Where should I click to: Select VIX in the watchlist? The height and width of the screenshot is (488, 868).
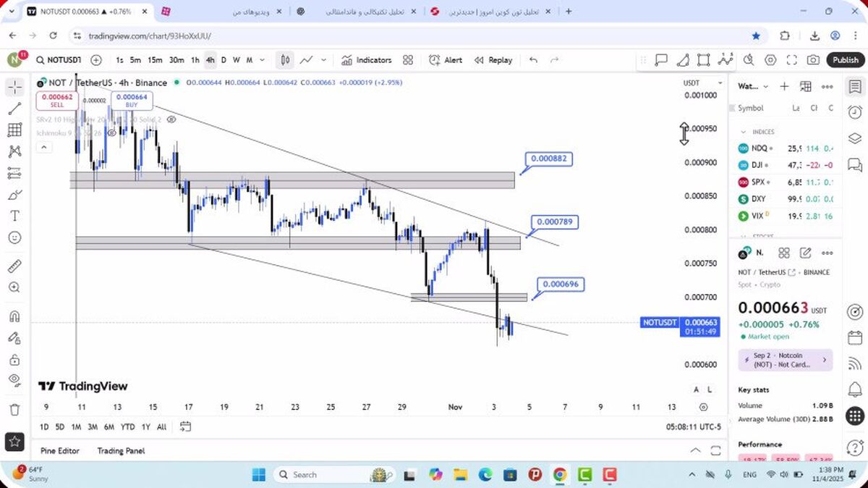pyautogui.click(x=785, y=216)
